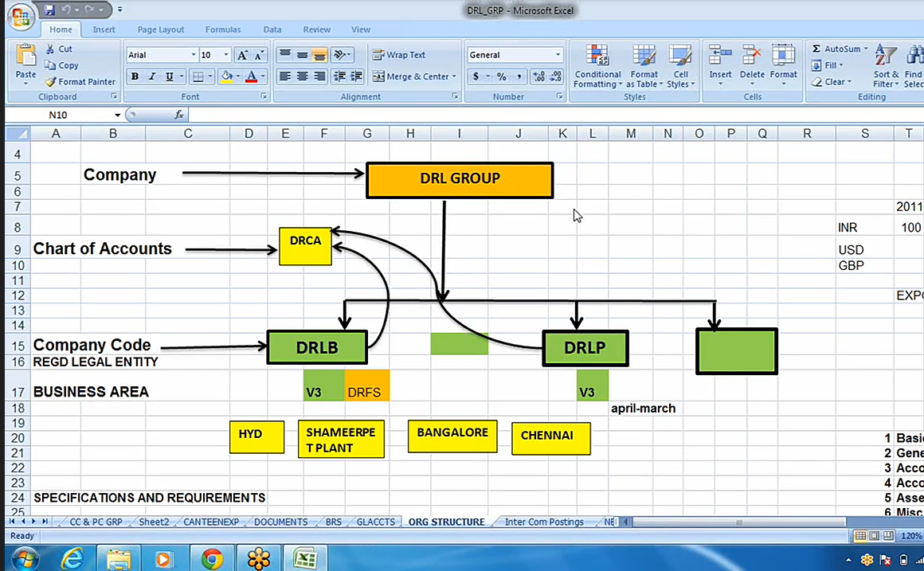The height and width of the screenshot is (571, 924).
Task: Click the Decrease Decimal icon
Action: tap(556, 76)
